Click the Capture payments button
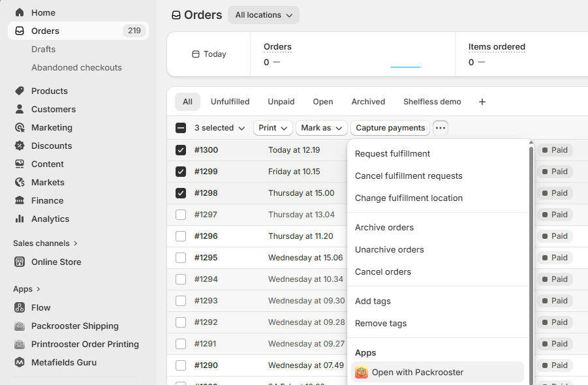This screenshot has width=588, height=385. pos(390,128)
